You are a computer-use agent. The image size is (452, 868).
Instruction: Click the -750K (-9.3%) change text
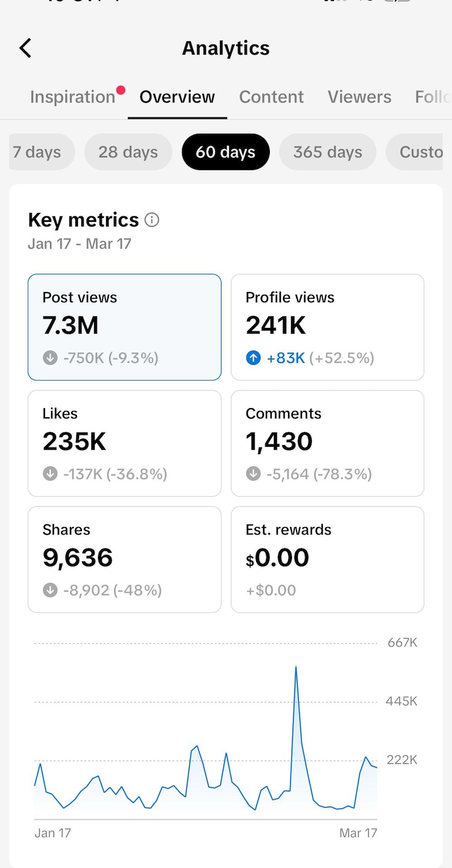point(111,358)
